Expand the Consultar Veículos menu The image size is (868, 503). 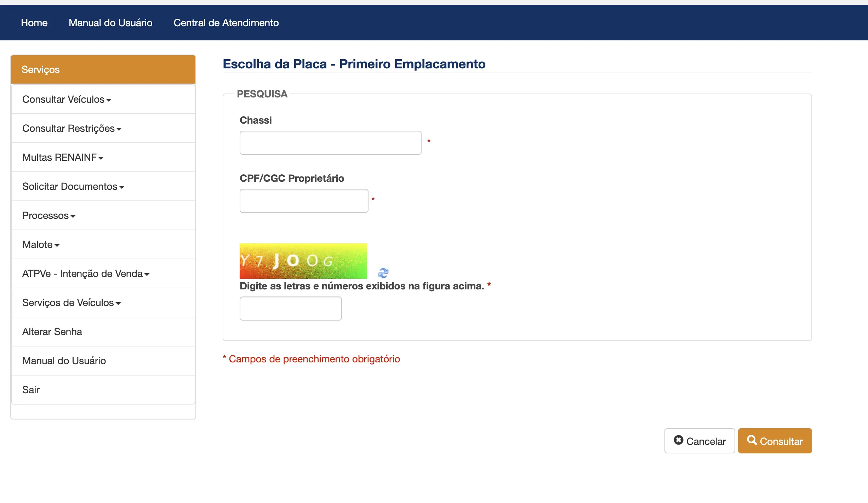(x=67, y=100)
